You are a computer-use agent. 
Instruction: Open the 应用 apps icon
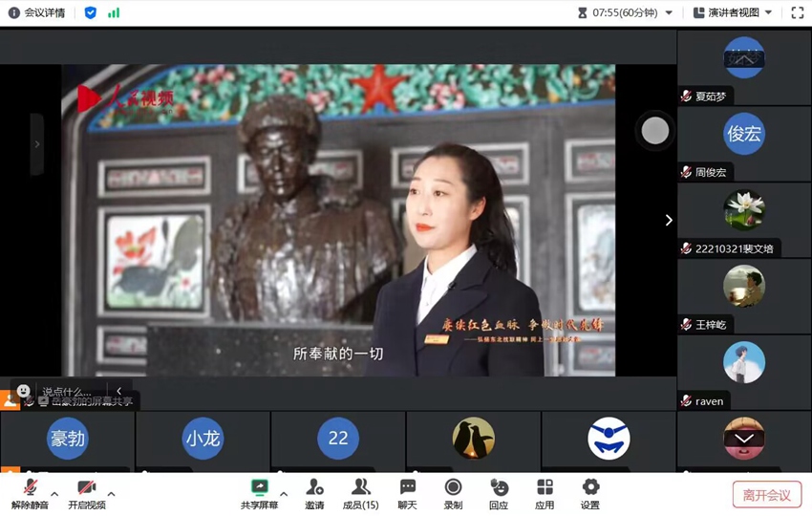(x=545, y=493)
